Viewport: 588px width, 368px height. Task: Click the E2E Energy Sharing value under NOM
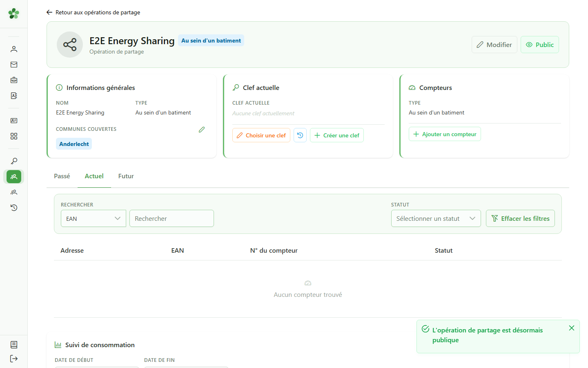[x=80, y=112]
